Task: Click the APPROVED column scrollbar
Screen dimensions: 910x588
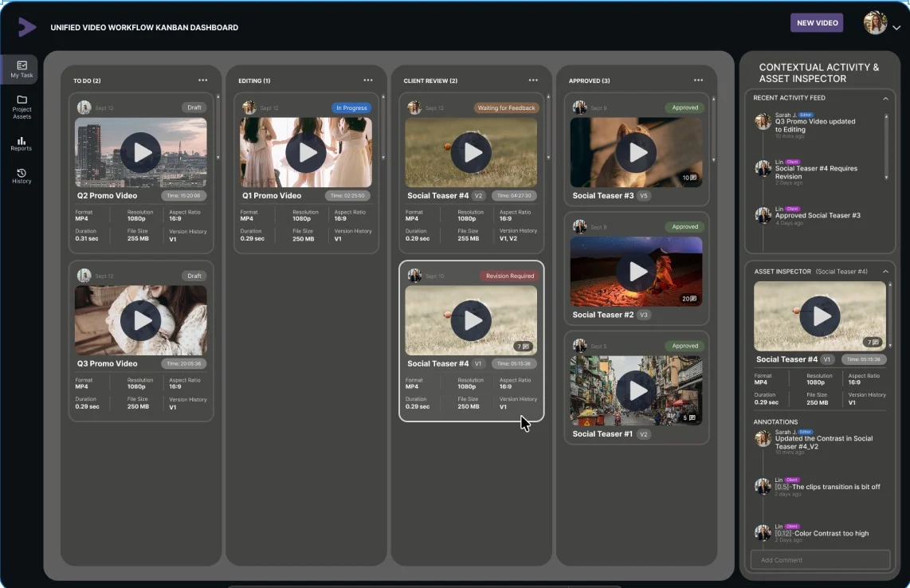Action: coord(713,129)
